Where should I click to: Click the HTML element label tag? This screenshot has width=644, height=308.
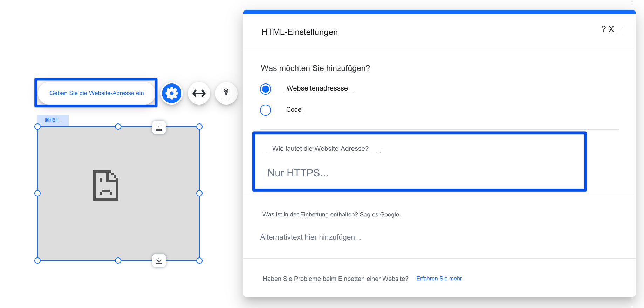53,120
